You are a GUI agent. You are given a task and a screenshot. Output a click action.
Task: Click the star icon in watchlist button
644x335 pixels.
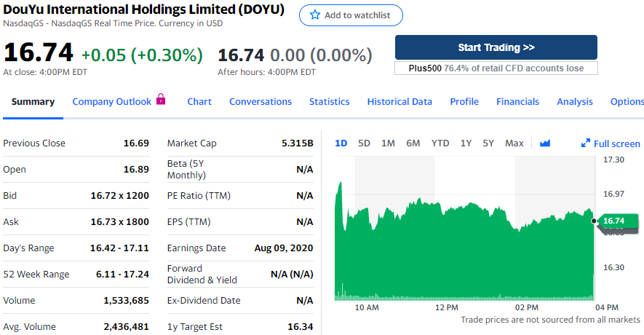point(315,15)
